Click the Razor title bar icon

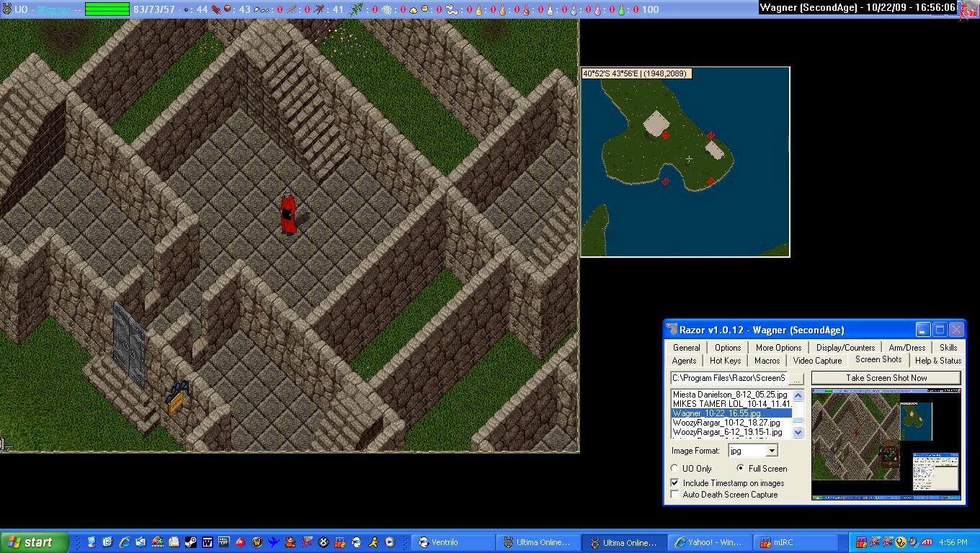(x=670, y=330)
